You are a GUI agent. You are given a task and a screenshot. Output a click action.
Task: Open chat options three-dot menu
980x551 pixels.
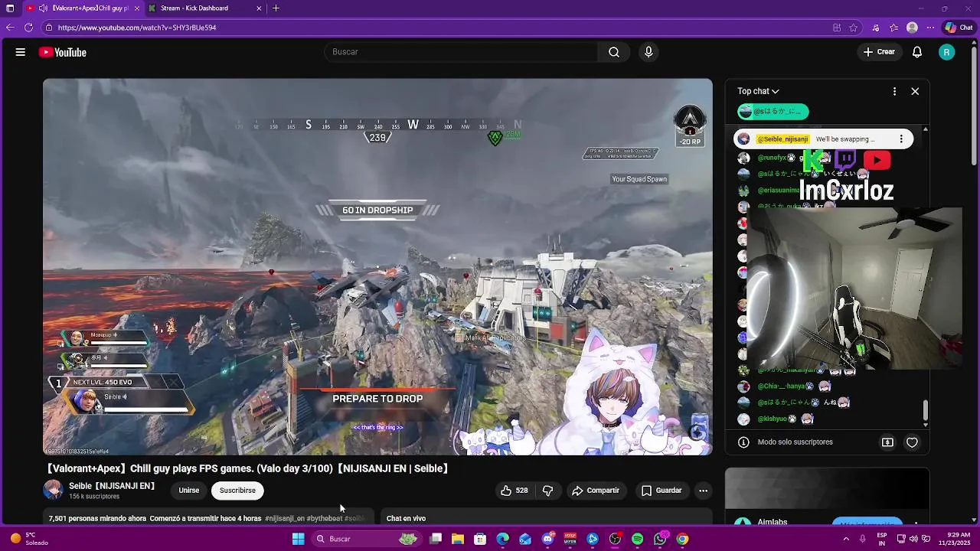point(894,91)
